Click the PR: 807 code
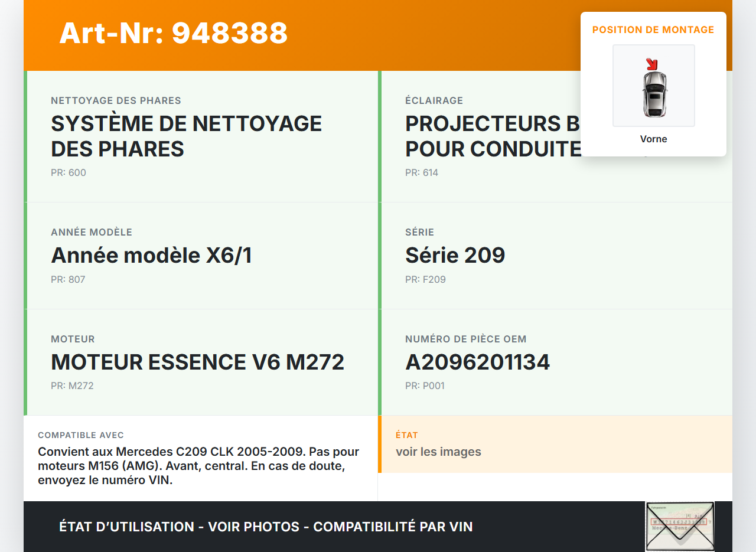The width and height of the screenshot is (756, 552). [68, 279]
